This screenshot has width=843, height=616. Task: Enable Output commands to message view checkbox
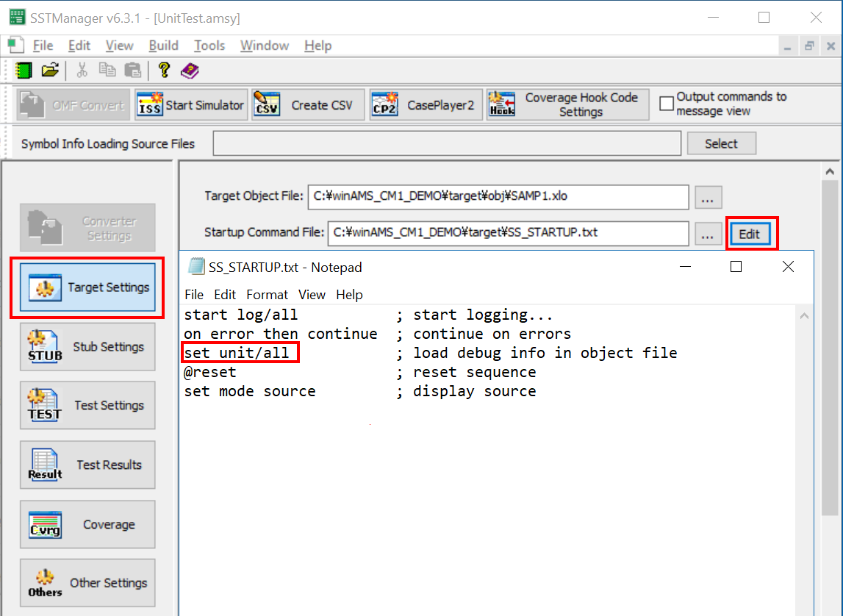[667, 103]
